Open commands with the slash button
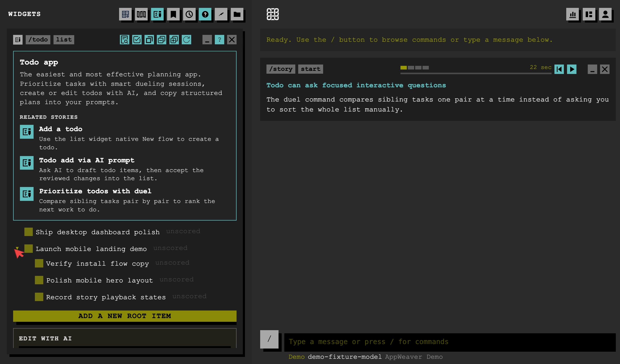The width and height of the screenshot is (620, 364). click(269, 339)
